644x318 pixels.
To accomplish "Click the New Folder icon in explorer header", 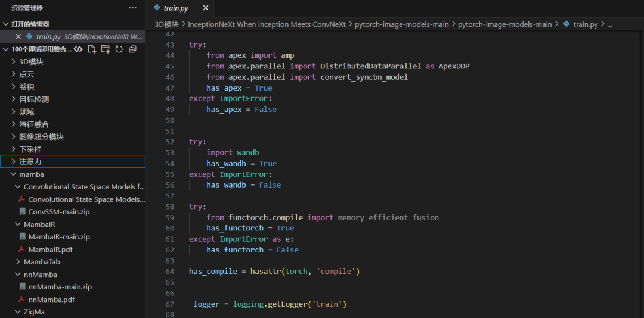I will 106,49.
